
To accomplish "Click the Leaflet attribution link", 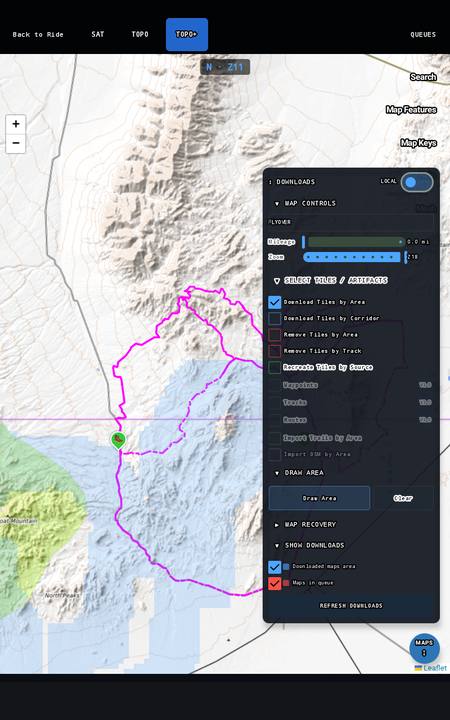I will (x=431, y=668).
